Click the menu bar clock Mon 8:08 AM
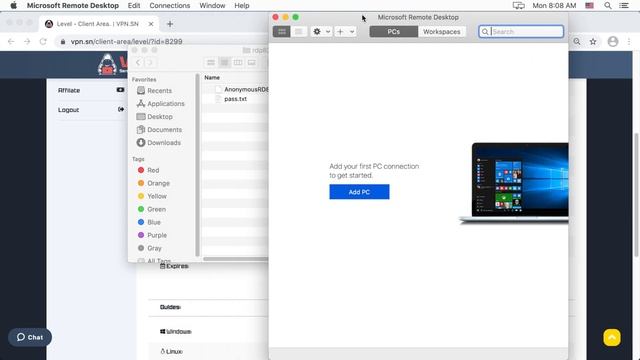Image resolution: width=640 pixels, height=360 pixels. (554, 5)
